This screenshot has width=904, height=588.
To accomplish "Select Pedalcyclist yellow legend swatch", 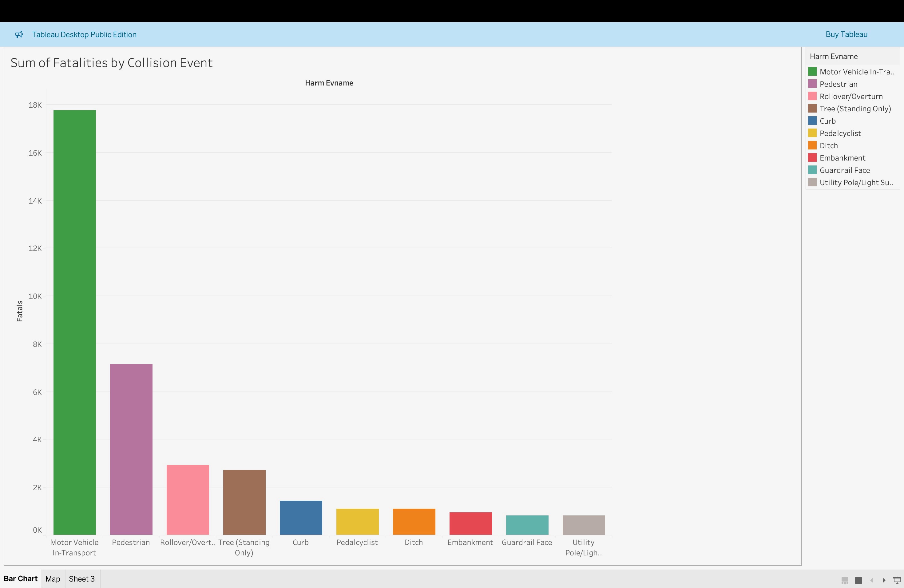I will [x=812, y=133].
